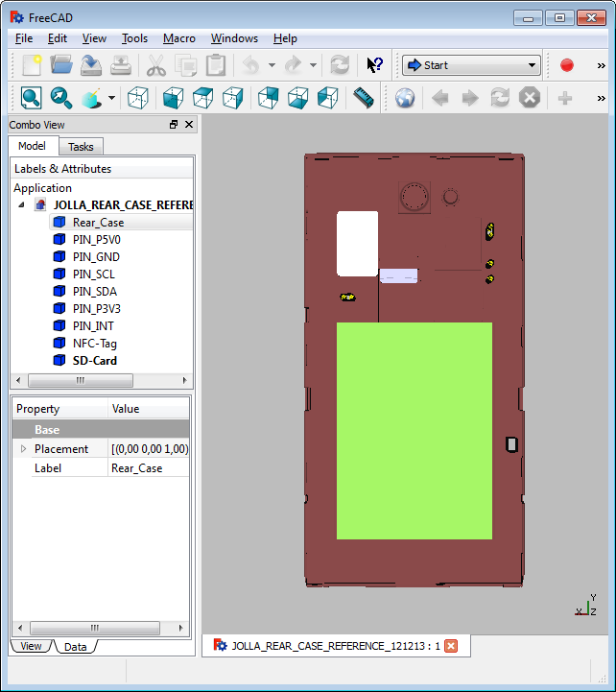
Task: Set front view cube icon
Action: coord(173,98)
